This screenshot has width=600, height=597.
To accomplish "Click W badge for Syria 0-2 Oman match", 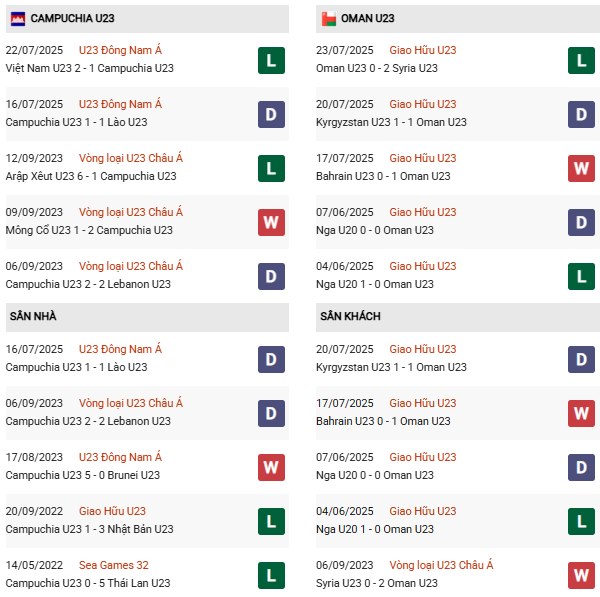I will [581, 575].
